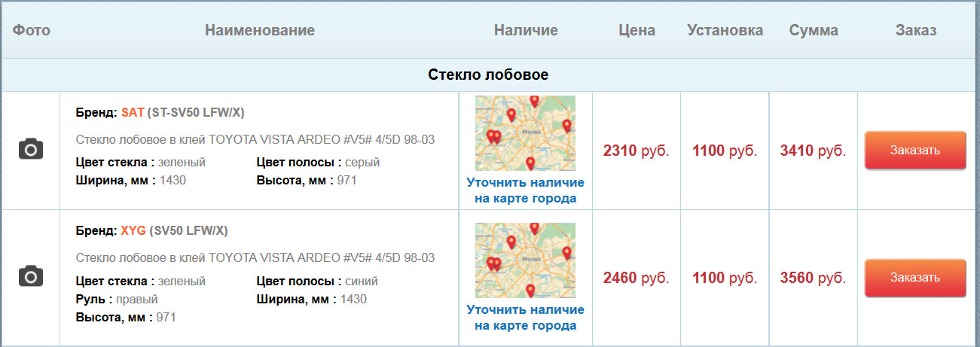Follow 'Уточнить наличие' link for SAT product

click(525, 190)
